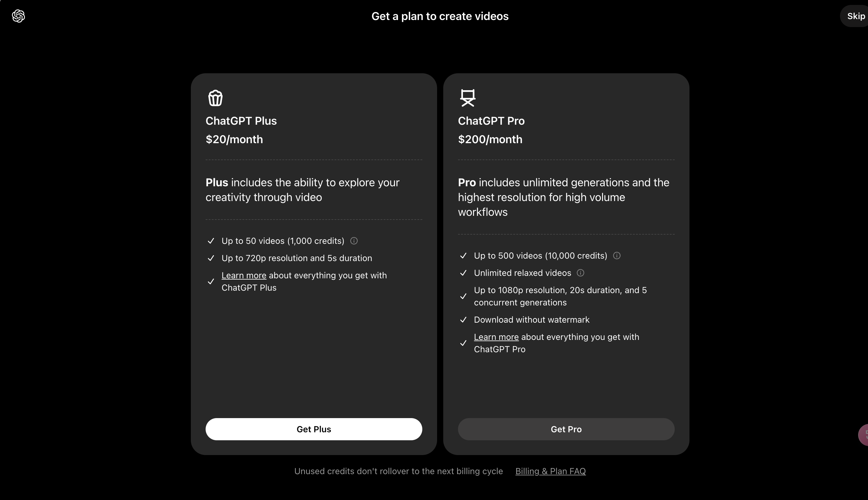The width and height of the screenshot is (868, 500).
Task: Skip the plan selection
Action: coord(855,16)
